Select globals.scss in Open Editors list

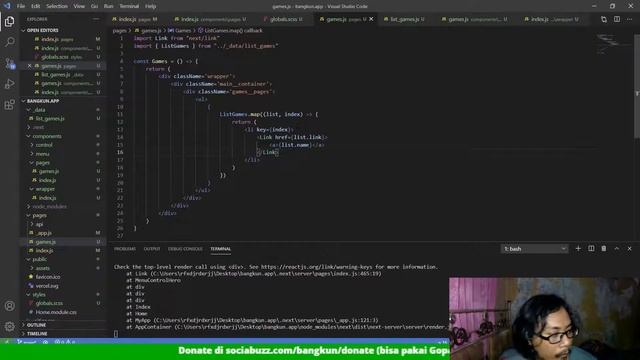click(62, 57)
